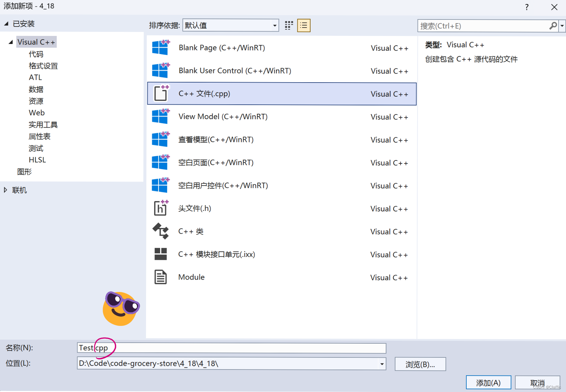Click the Module document icon
This screenshot has width=566, height=392.
(160, 277)
